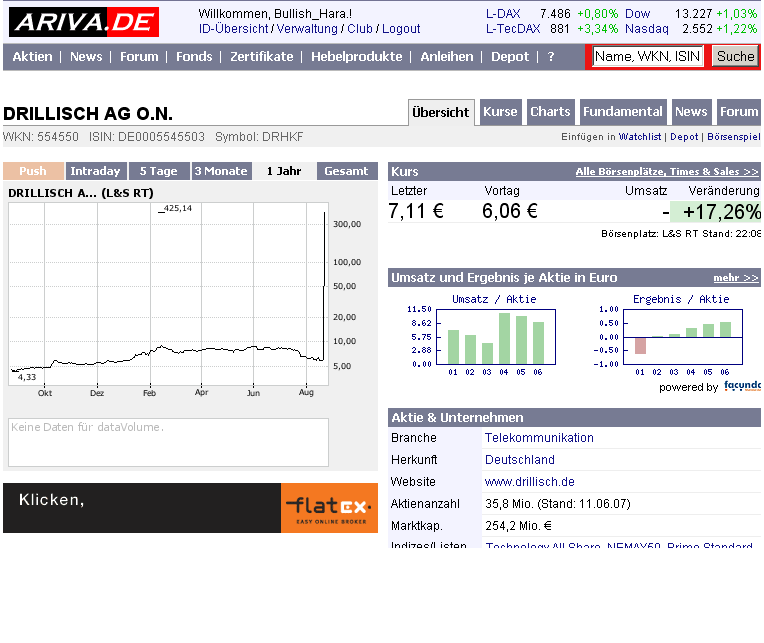Open the Aktien menu

pyautogui.click(x=32, y=57)
